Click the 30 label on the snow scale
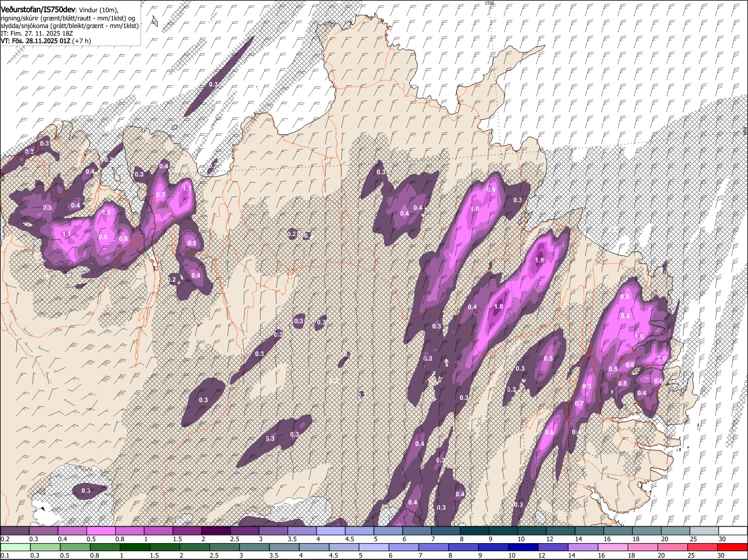The width and height of the screenshot is (748, 560). click(x=722, y=539)
